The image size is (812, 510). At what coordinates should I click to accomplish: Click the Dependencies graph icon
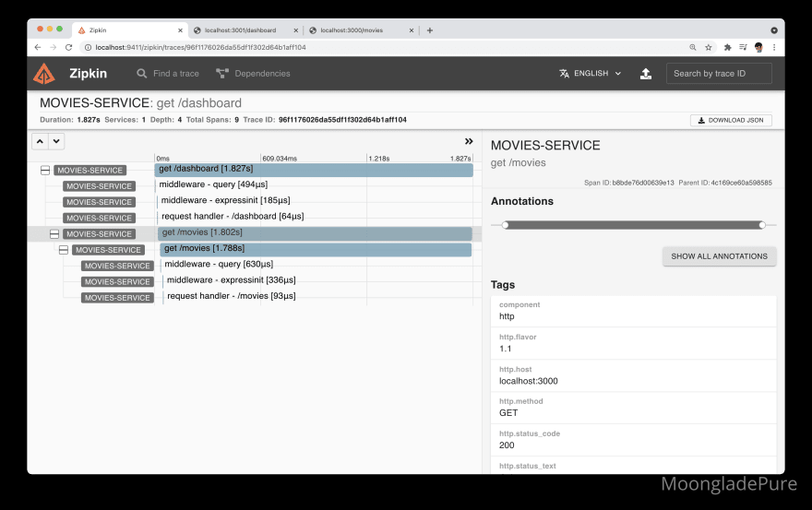point(222,74)
